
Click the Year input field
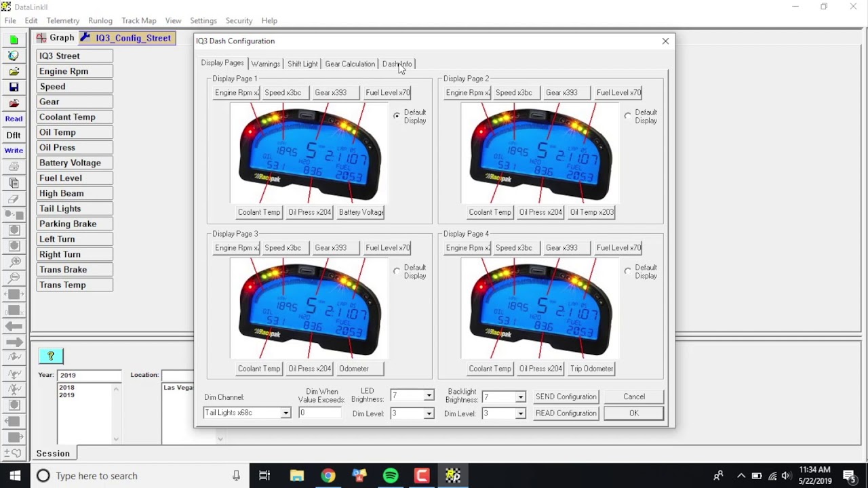point(90,375)
